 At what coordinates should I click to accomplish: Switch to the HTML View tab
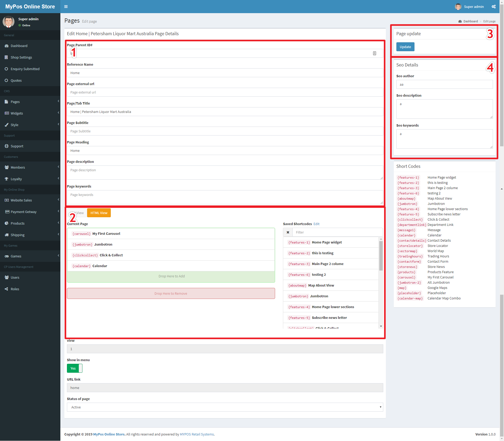tap(99, 213)
